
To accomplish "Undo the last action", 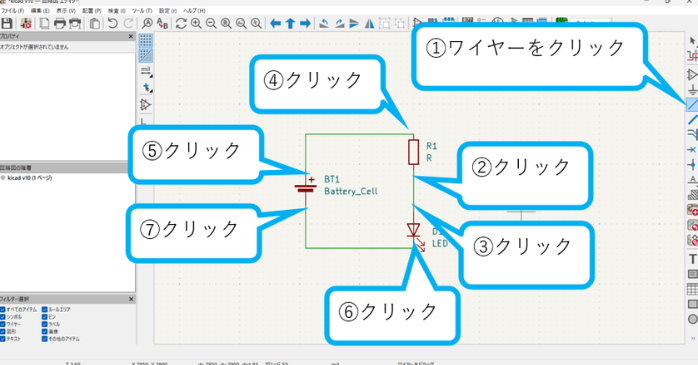I will point(113,23).
